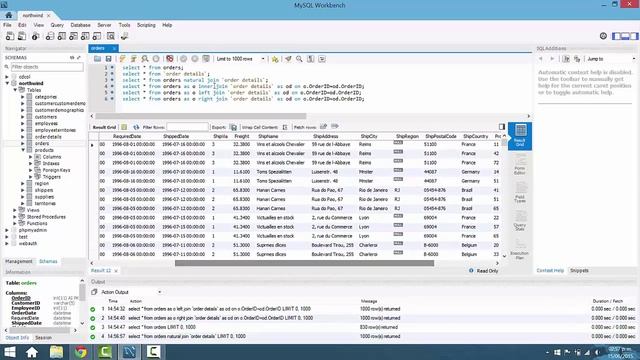Open the Query Stats side panel

tap(520, 221)
